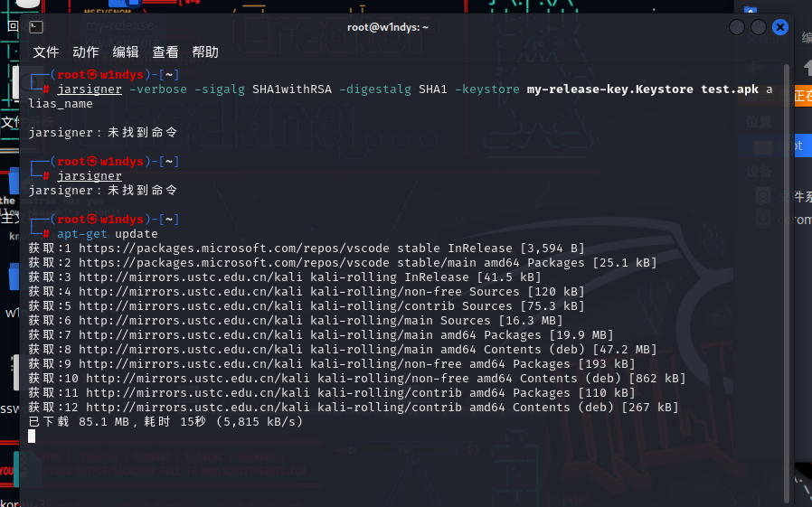This screenshot has height=507, width=812.
Task: Minimize the root@w1ndys terminal window
Action: coord(737,27)
